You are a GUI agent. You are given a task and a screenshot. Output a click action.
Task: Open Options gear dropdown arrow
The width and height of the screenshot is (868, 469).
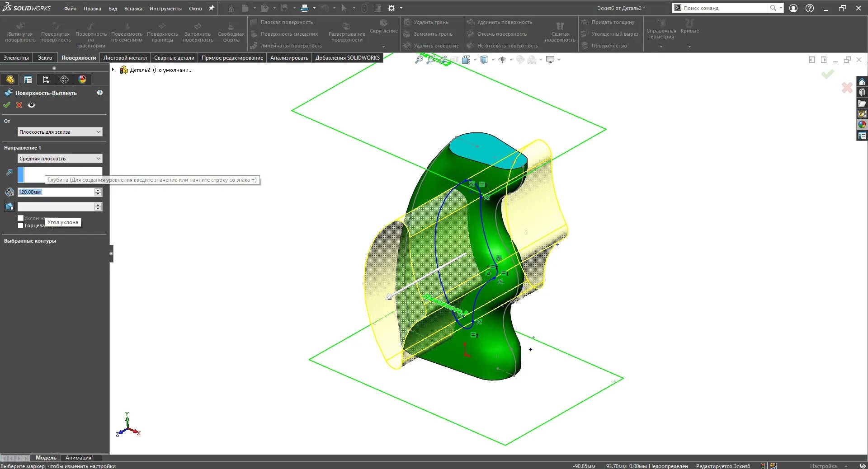click(401, 8)
